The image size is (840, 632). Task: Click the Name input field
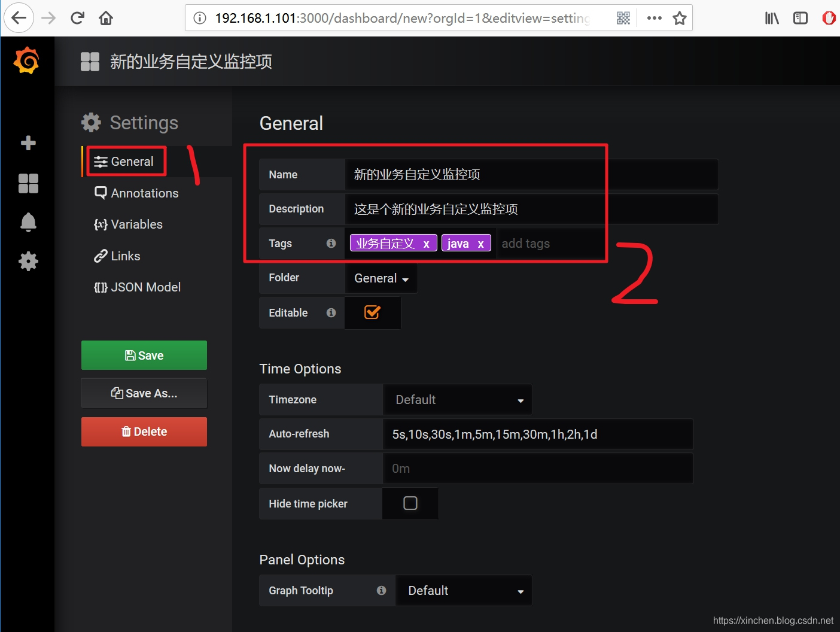[x=532, y=175]
